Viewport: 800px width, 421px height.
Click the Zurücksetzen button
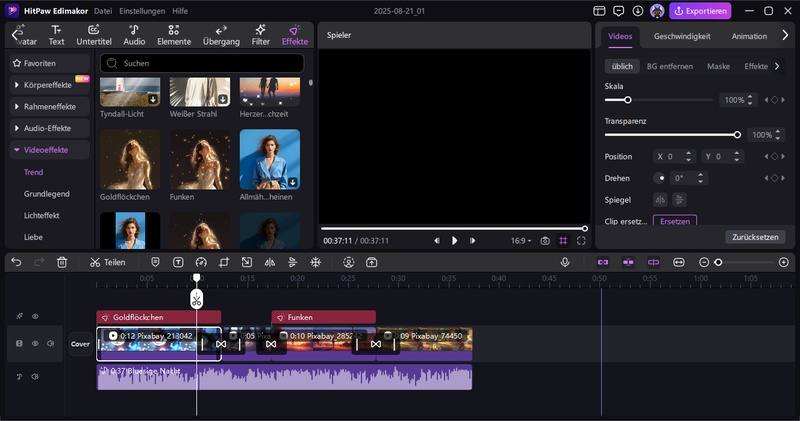click(x=755, y=237)
